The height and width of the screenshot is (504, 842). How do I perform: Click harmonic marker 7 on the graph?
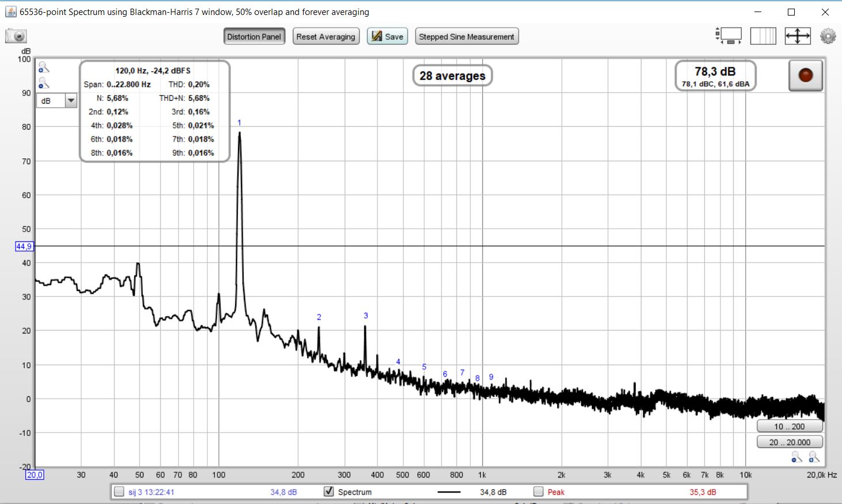pos(462,373)
